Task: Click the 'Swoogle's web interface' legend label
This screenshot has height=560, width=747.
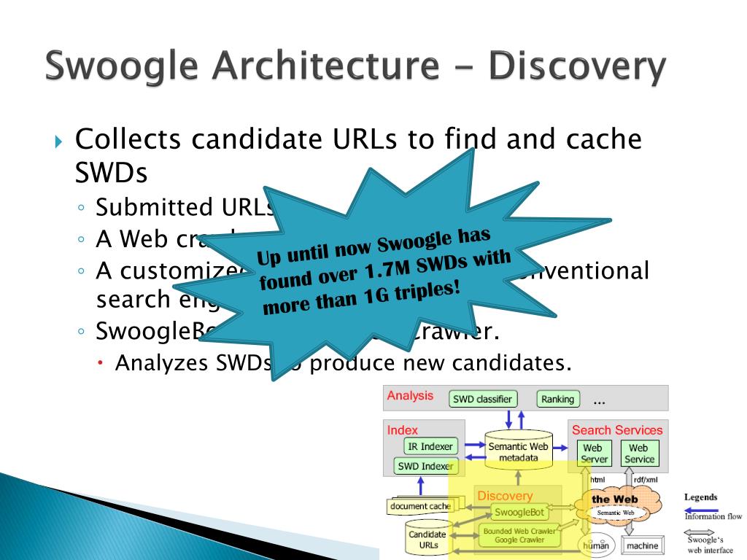Action: pyautogui.click(x=710, y=545)
